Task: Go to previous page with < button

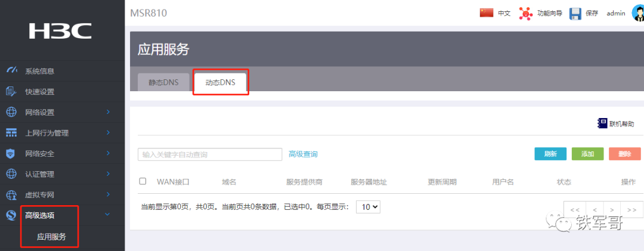Action: pyautogui.click(x=595, y=209)
